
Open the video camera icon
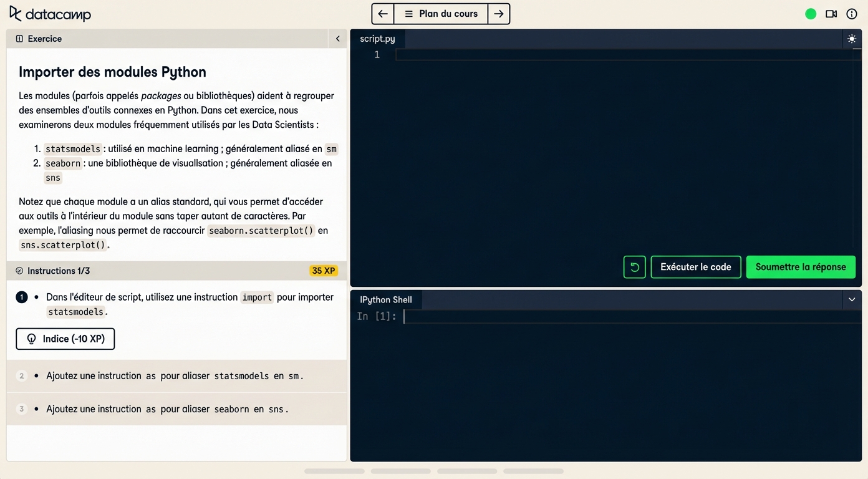click(x=831, y=14)
